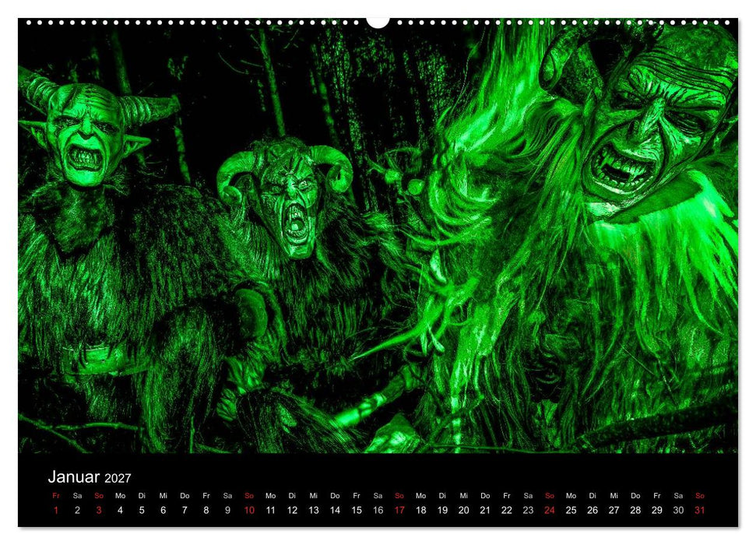Click the red 'So' label above date 17
The image size is (756, 545).
pos(399,496)
